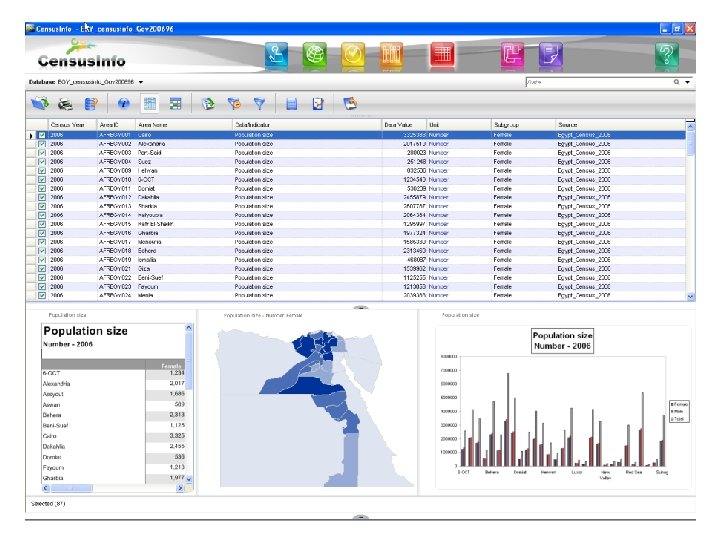Click the funnel with orange circle icon
This screenshot has width=720, height=540.
pos(234,104)
